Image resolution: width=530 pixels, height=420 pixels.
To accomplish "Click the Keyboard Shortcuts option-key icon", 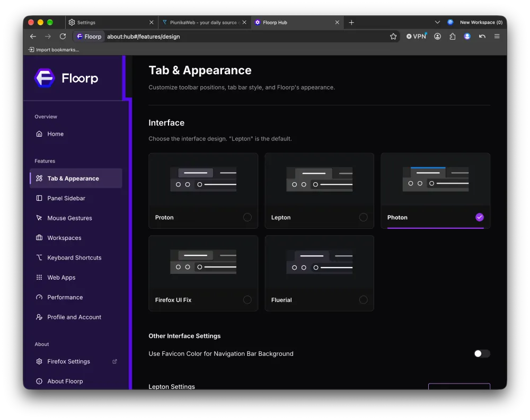I will tap(39, 257).
